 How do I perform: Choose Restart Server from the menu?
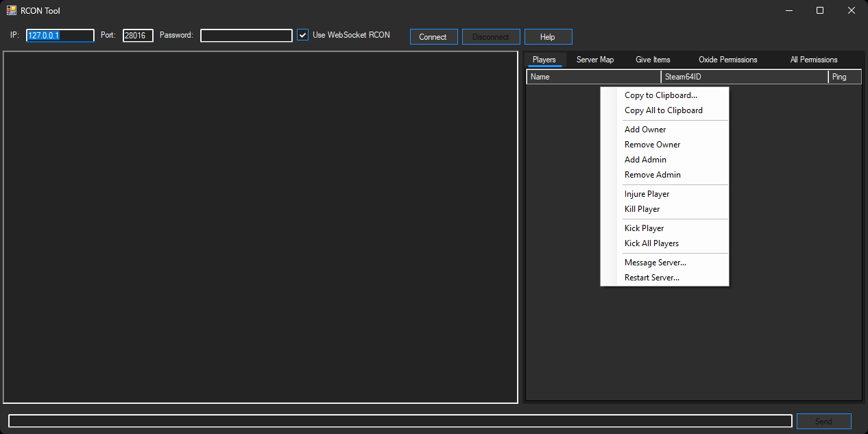click(x=651, y=277)
